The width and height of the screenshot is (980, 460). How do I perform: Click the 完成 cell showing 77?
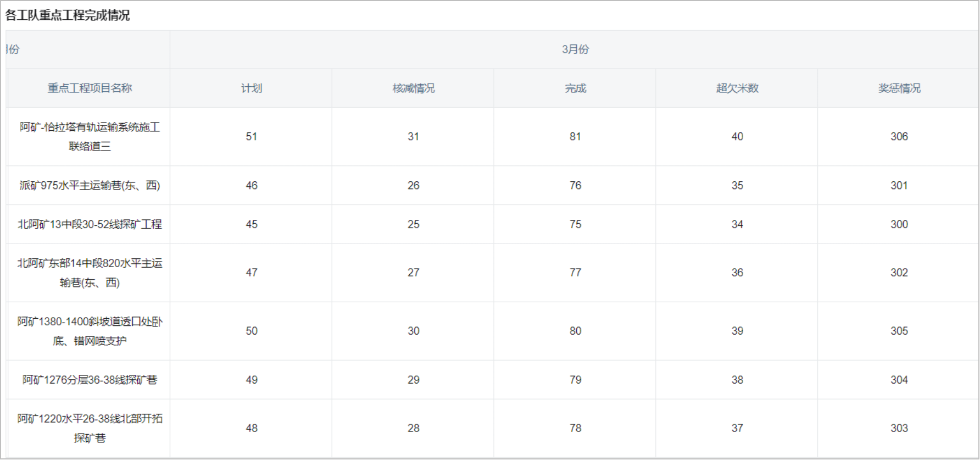(575, 273)
